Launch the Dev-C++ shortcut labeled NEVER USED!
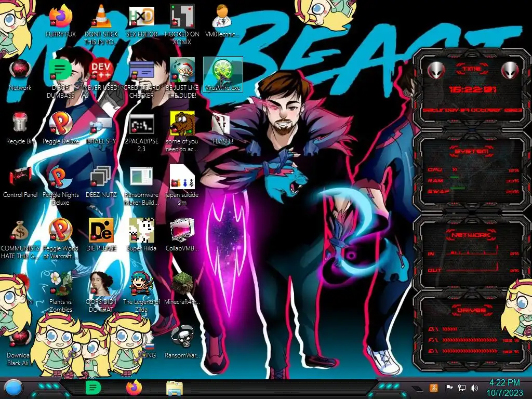532x399 pixels. click(101, 71)
